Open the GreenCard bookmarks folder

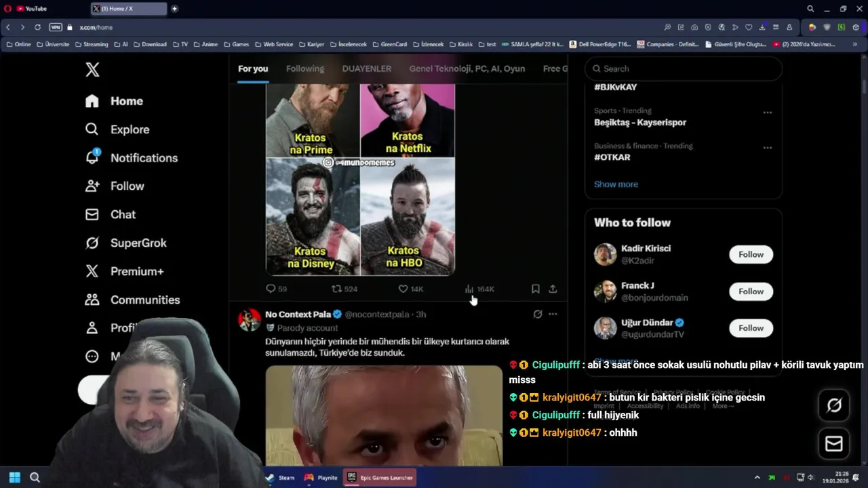coord(389,44)
